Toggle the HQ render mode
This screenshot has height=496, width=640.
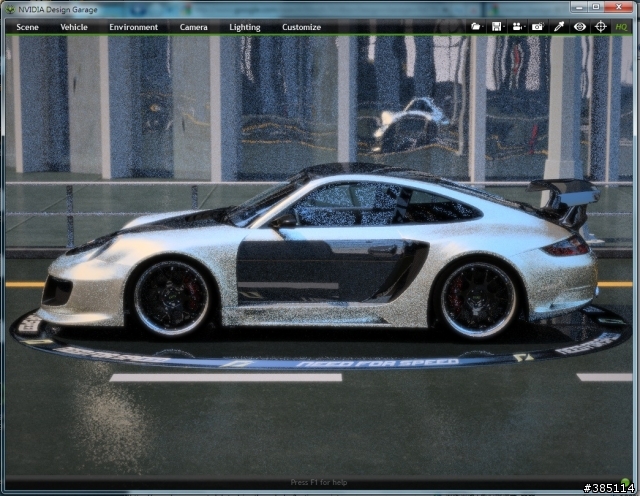pyautogui.click(x=621, y=27)
